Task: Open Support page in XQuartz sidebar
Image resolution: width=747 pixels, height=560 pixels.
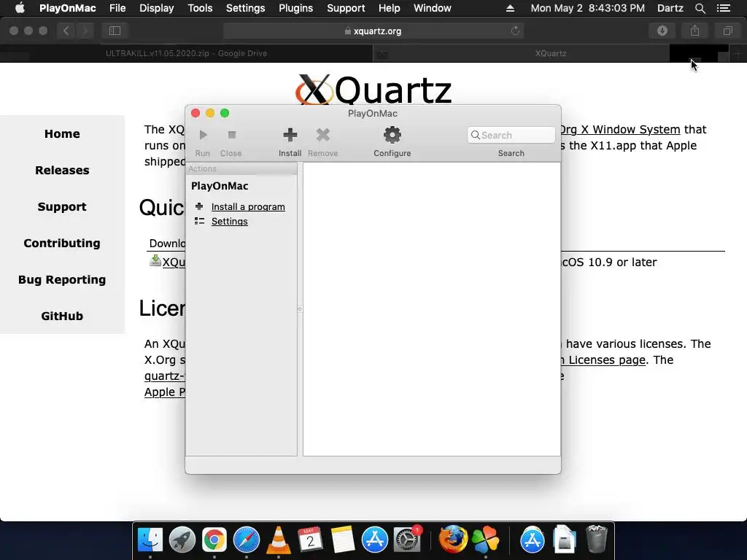Action: (x=62, y=206)
